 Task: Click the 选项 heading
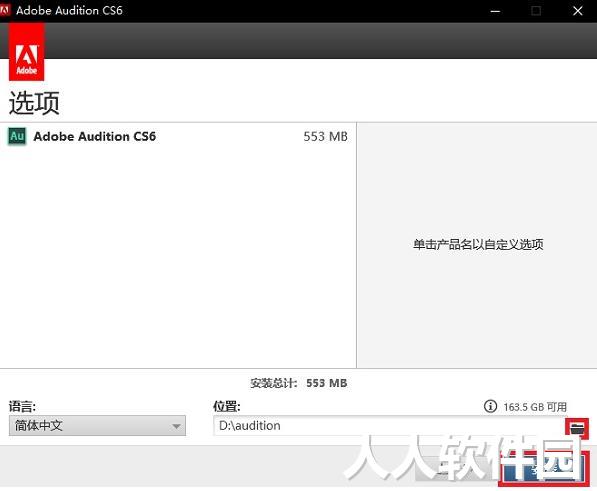coord(34,103)
